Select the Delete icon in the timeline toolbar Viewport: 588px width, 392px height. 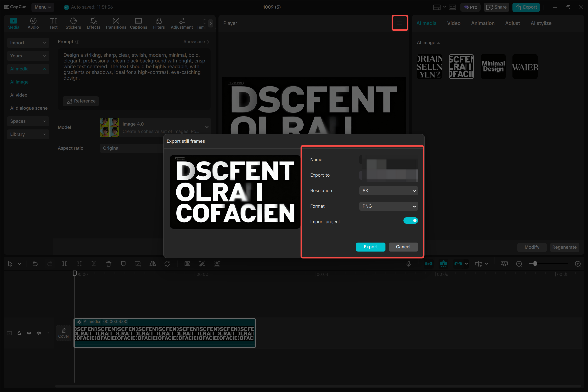click(108, 264)
